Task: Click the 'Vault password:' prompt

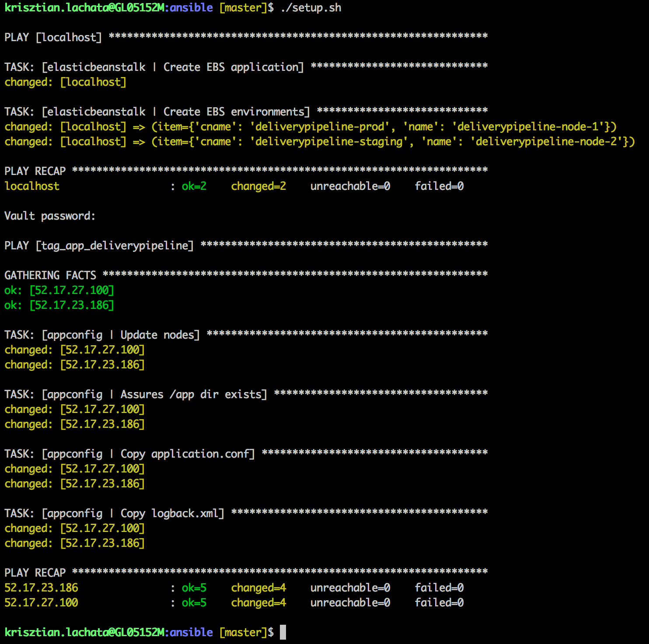Action: pos(50,216)
